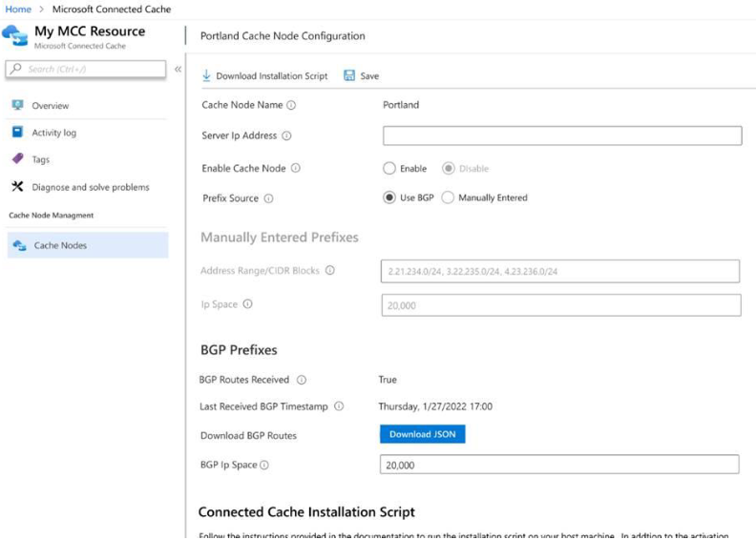Click the Save floppy disk icon

[x=349, y=75]
